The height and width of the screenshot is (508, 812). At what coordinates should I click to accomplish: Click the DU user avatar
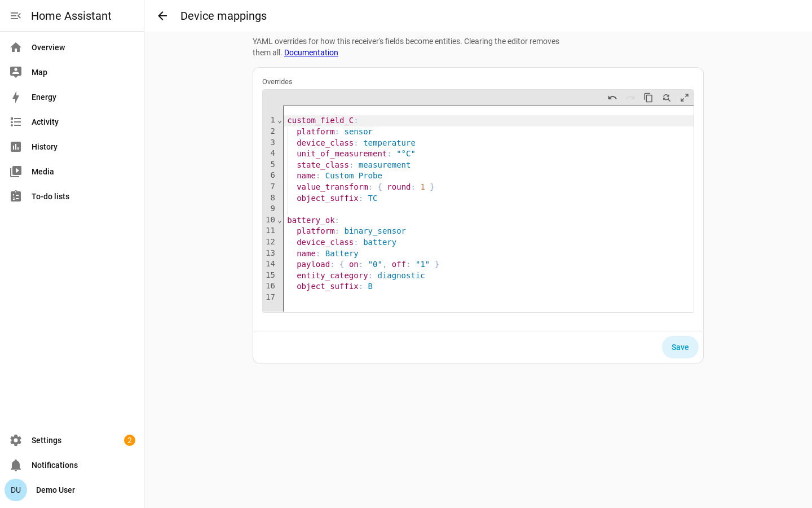point(16,490)
